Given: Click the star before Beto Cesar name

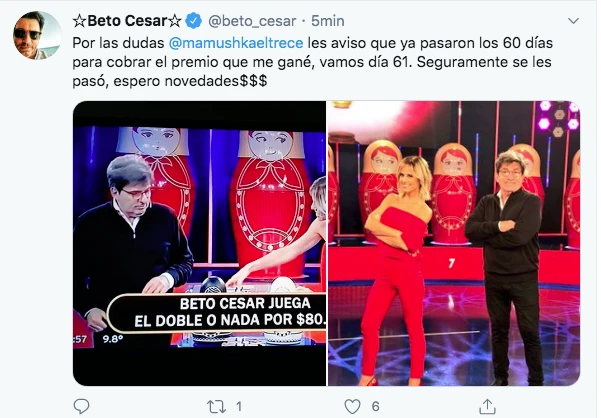Looking at the screenshot, I should click(79, 21).
